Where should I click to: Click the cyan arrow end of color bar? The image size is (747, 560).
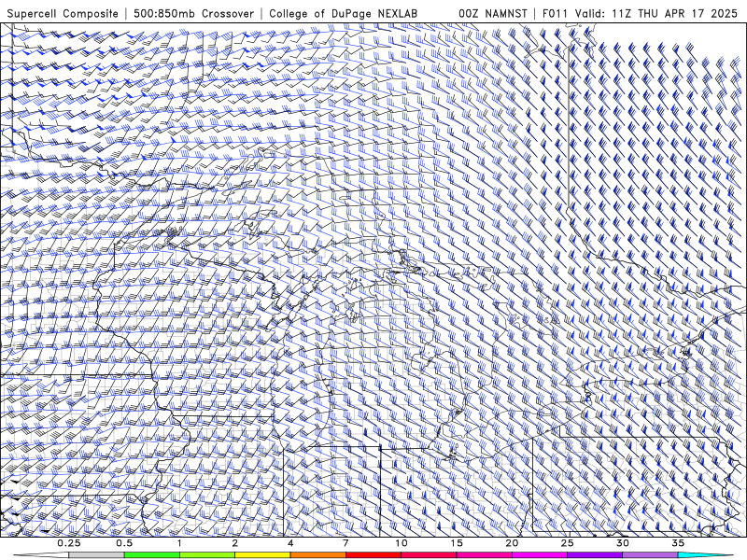tap(706, 555)
